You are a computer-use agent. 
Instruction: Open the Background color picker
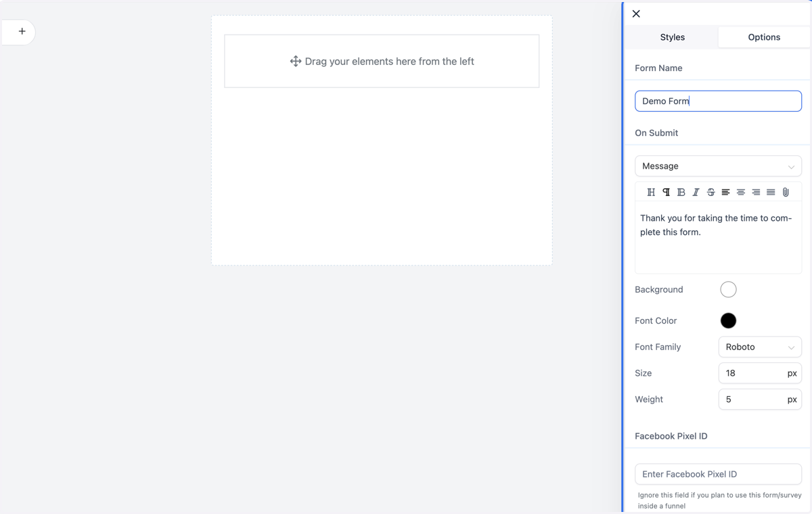tap(728, 289)
